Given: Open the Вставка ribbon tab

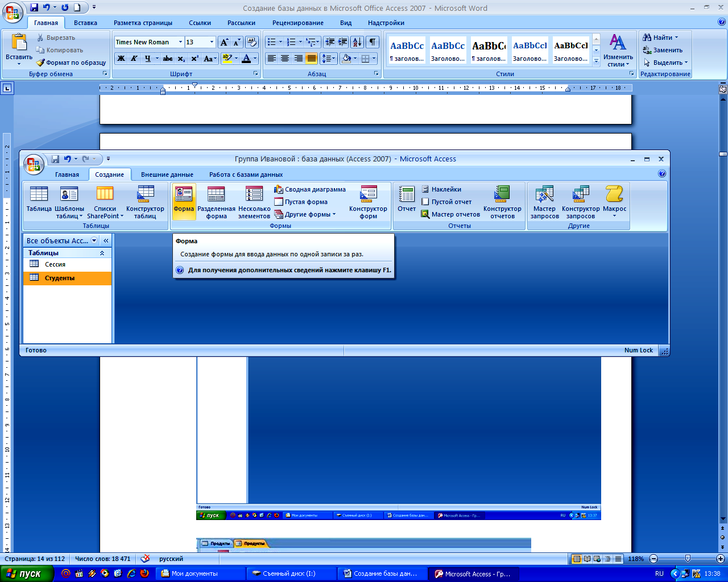Looking at the screenshot, I should pos(85,23).
